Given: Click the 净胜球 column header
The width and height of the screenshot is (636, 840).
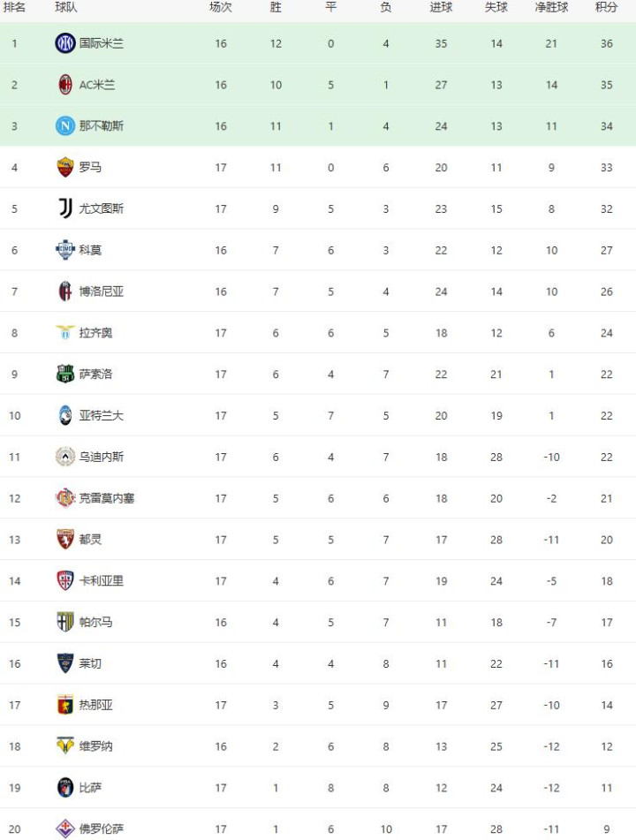Looking at the screenshot, I should point(551,7).
